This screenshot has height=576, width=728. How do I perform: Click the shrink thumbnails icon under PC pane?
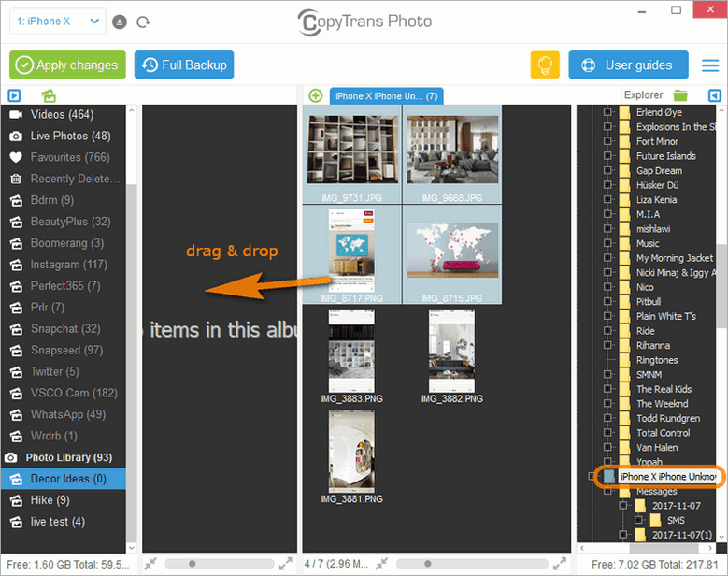pos(381,564)
